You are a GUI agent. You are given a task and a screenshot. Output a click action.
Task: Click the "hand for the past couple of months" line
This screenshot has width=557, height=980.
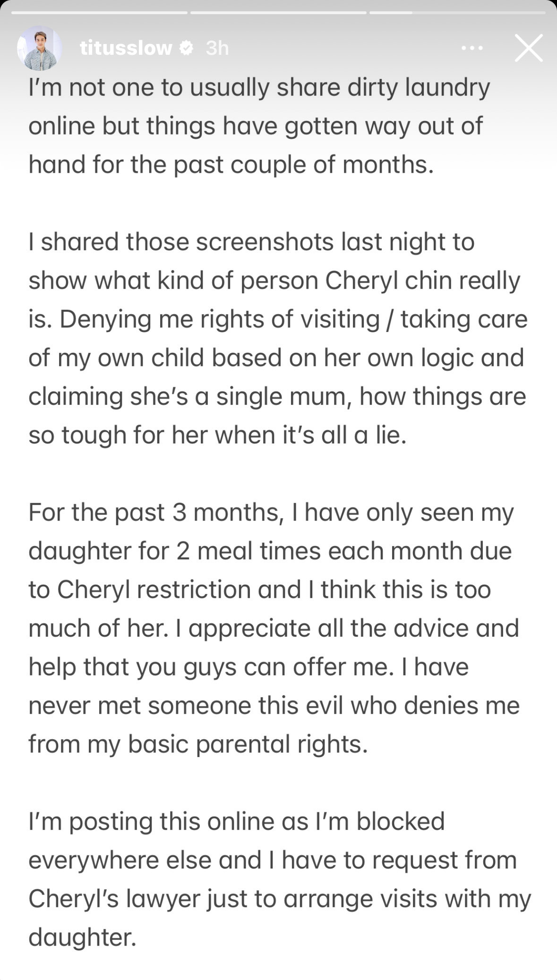point(231,165)
